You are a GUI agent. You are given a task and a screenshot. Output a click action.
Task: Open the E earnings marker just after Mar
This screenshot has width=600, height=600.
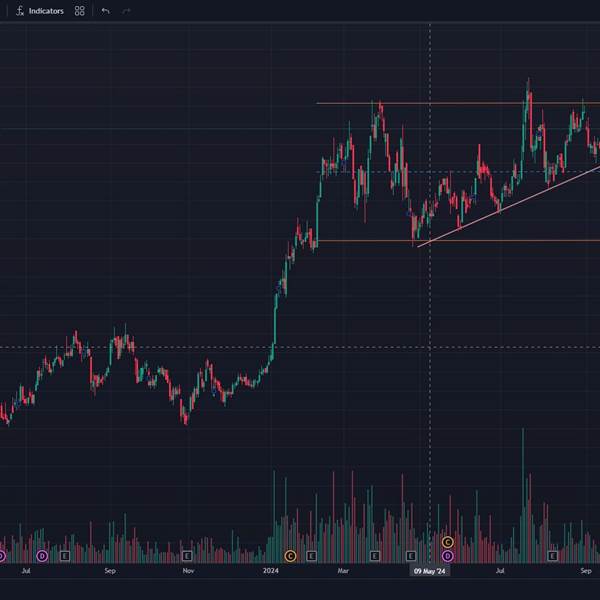pyautogui.click(x=375, y=556)
